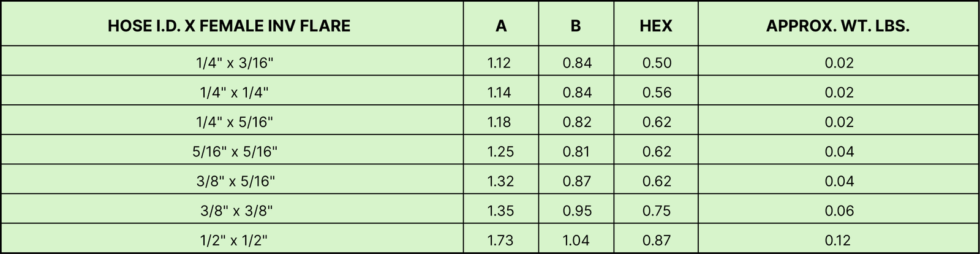980x254 pixels.
Task: Click the weight value 0.06
Action: (x=839, y=210)
